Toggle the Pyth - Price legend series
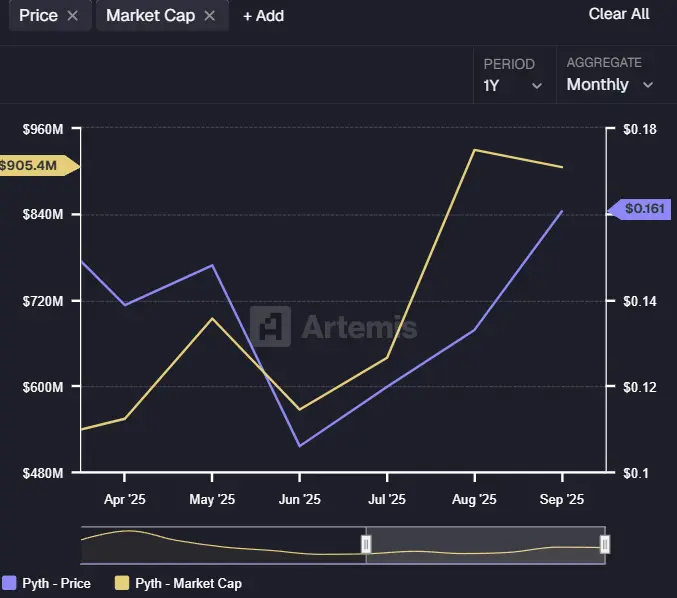 tap(62, 583)
